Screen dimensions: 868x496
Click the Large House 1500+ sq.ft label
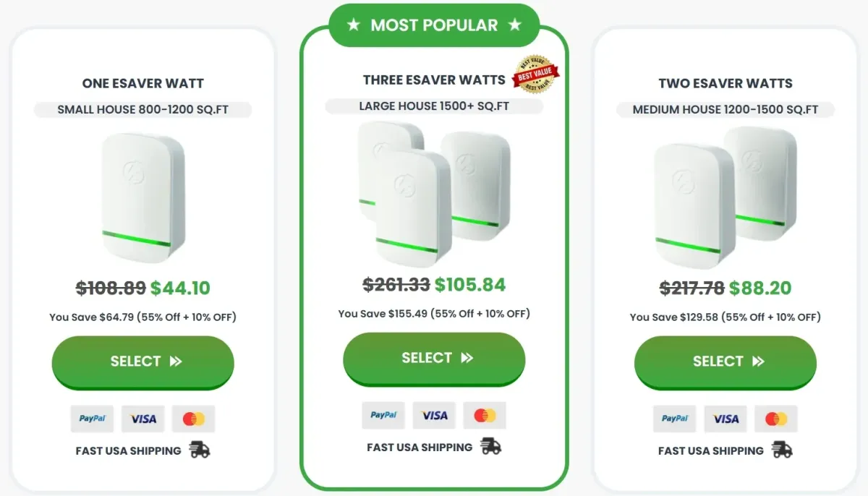433,106
